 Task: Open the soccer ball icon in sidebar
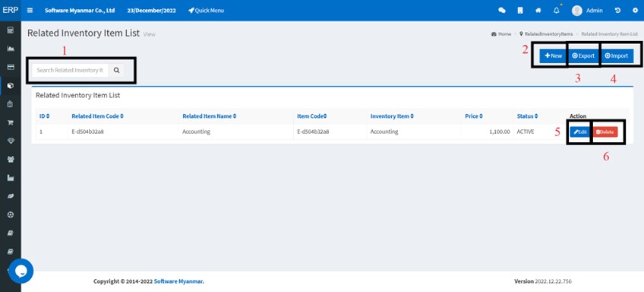point(11,214)
